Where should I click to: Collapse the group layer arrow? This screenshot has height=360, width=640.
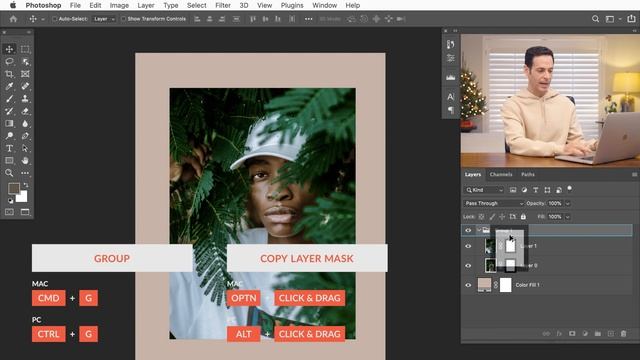[479, 230]
